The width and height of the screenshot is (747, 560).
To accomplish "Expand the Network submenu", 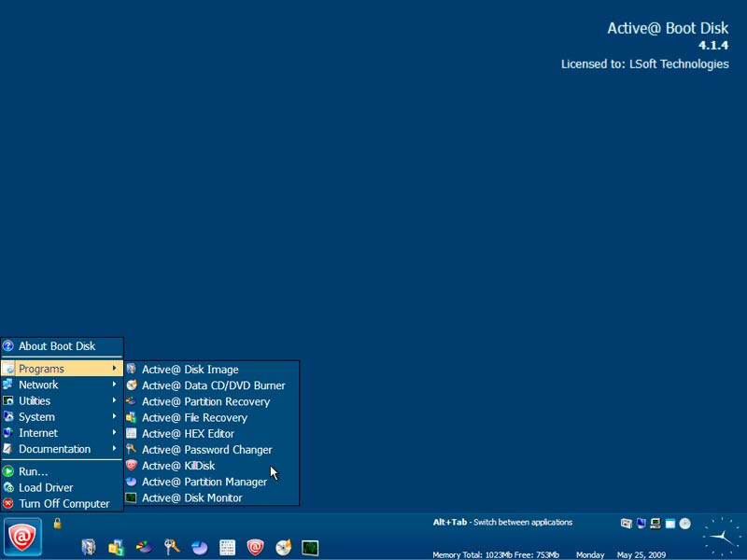I will [62, 385].
